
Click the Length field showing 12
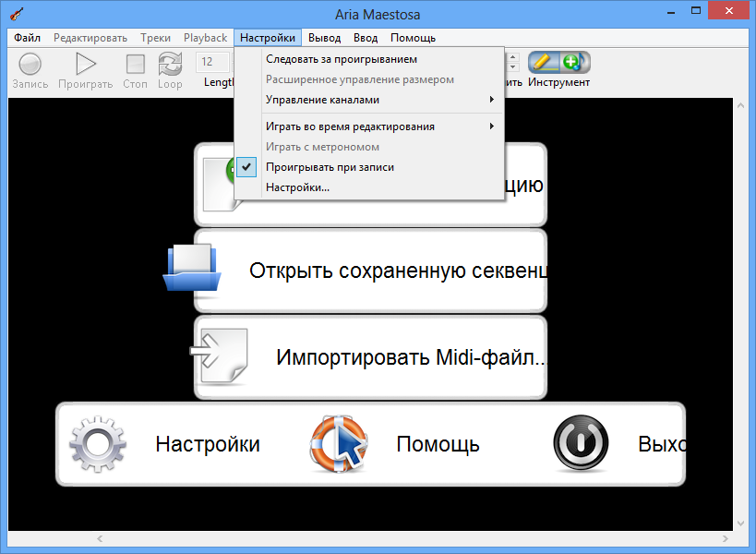(x=214, y=62)
